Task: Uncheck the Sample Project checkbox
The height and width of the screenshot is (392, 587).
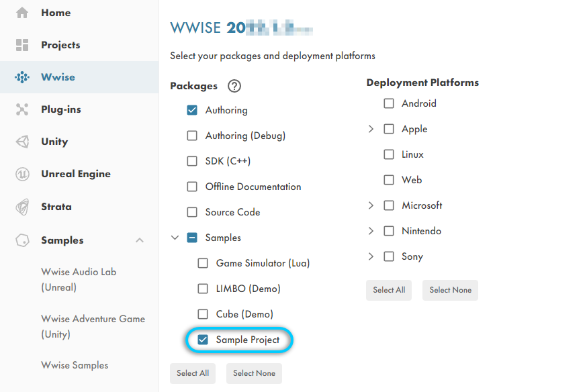Action: 203,339
